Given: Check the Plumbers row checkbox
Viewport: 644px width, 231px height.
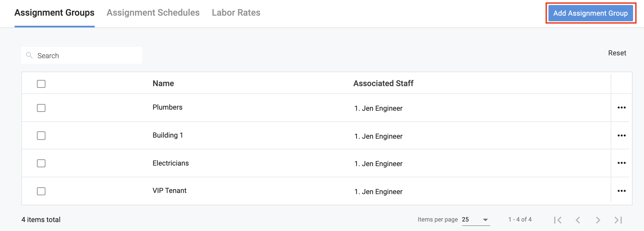Looking at the screenshot, I should pos(41,108).
